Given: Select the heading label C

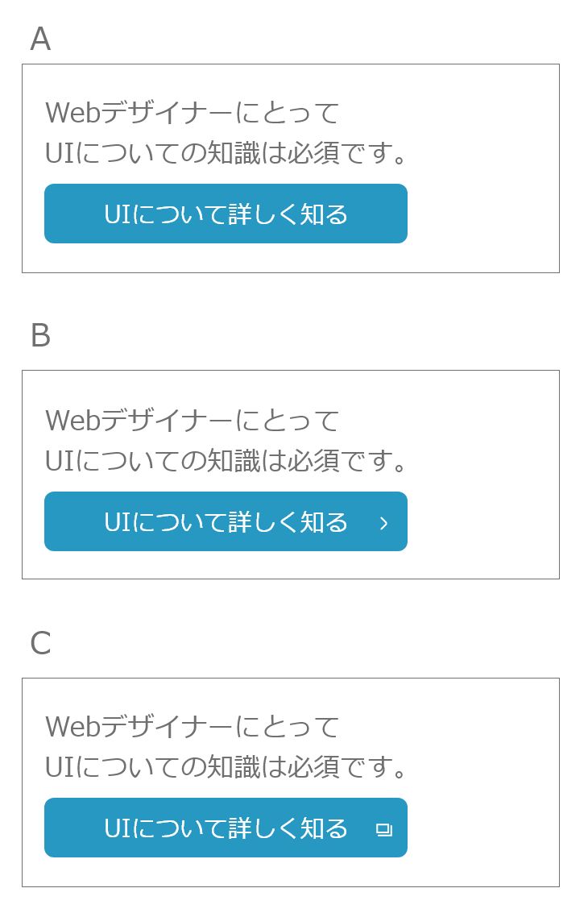Looking at the screenshot, I should point(40,643).
